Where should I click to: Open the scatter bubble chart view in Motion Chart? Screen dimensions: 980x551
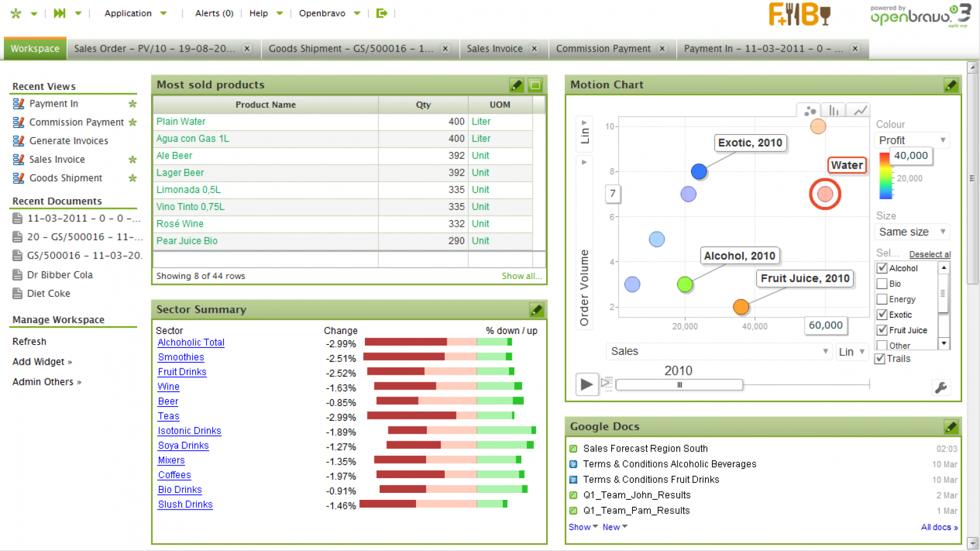(809, 110)
